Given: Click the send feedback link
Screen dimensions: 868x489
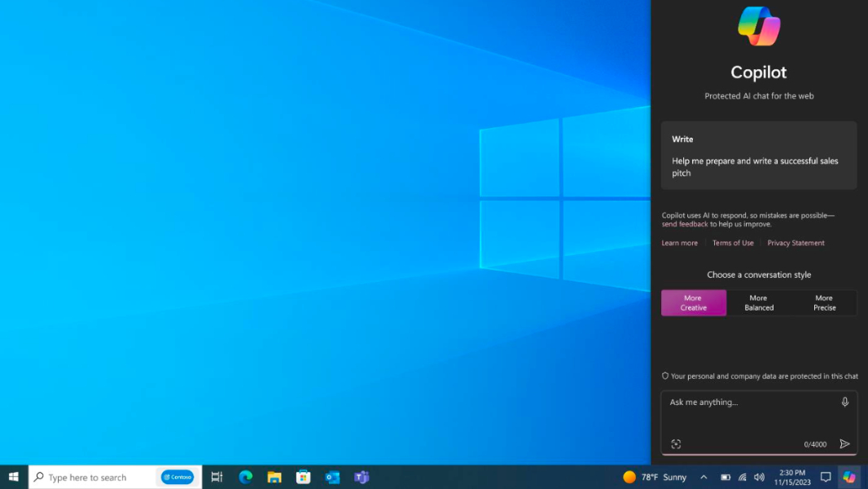Looking at the screenshot, I should pyautogui.click(x=685, y=223).
